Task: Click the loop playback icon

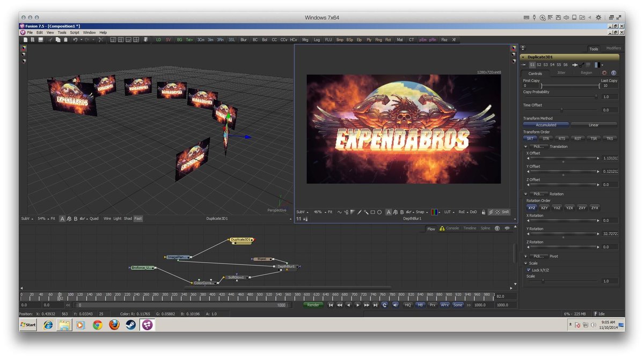Action: click(384, 305)
